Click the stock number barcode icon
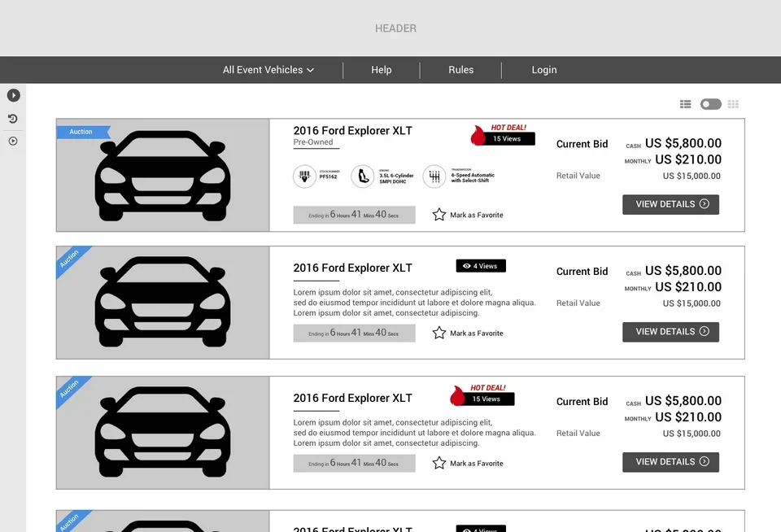Viewport: 781px width, 532px height. pyautogui.click(x=304, y=177)
